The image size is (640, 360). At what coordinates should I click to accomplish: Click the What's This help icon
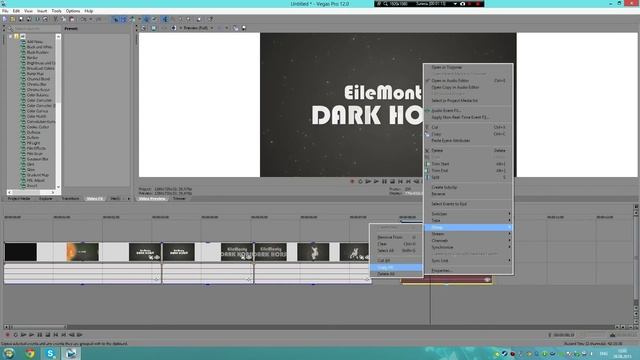(211, 19)
